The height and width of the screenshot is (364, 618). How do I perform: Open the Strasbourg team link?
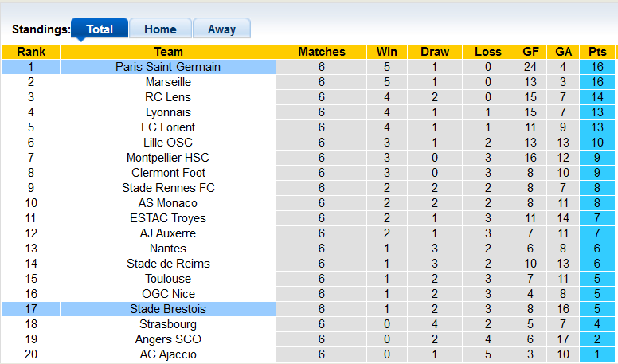coord(168,324)
